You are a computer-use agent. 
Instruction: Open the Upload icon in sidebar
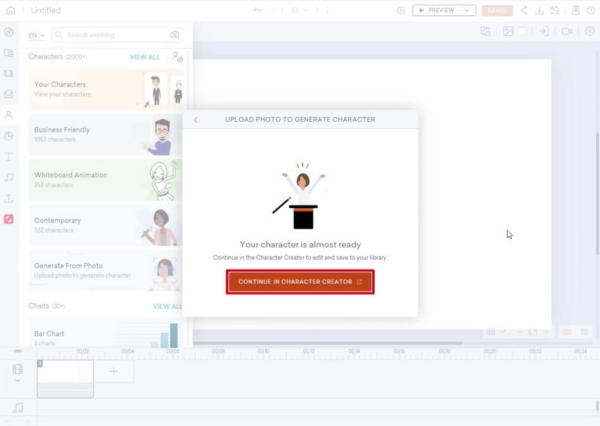tap(9, 198)
